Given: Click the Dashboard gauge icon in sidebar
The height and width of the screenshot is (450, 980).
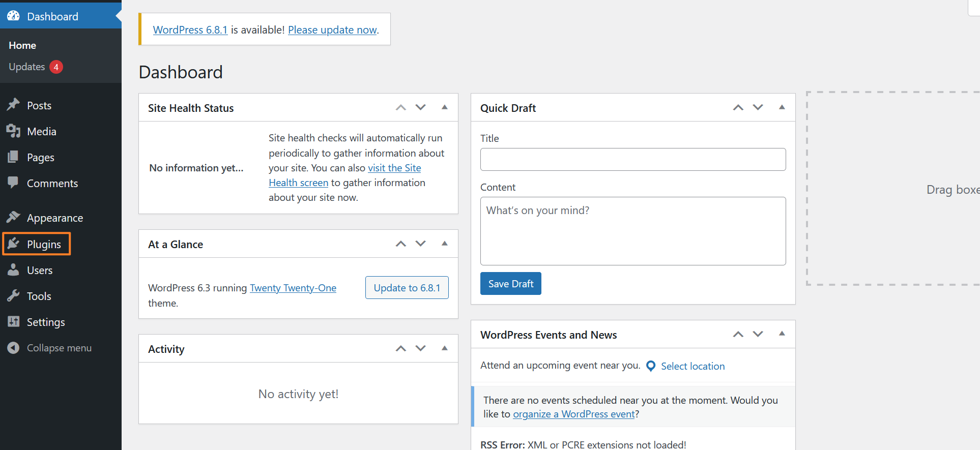Looking at the screenshot, I should click(x=13, y=16).
